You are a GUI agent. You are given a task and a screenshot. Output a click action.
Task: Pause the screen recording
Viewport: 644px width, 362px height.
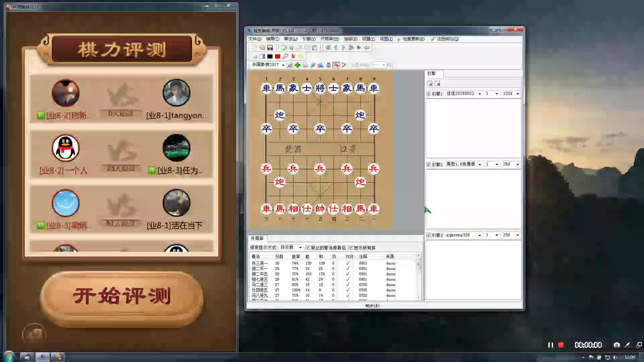click(x=550, y=345)
